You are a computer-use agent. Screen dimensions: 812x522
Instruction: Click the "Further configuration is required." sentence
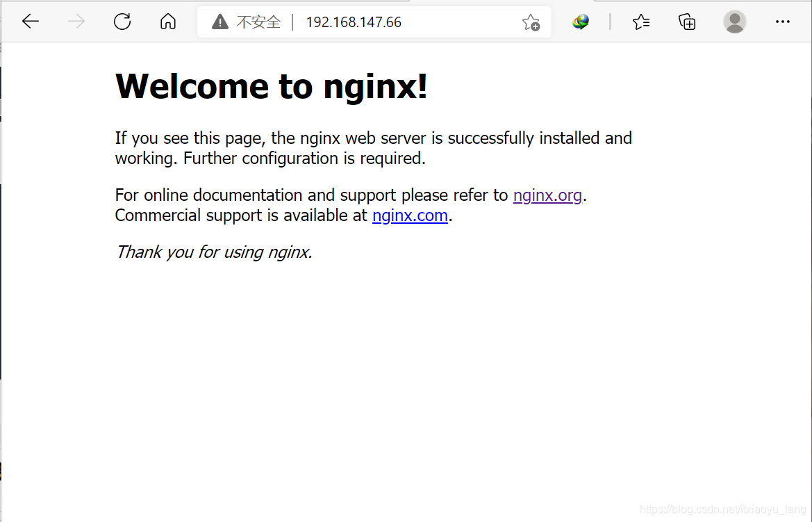click(x=304, y=158)
